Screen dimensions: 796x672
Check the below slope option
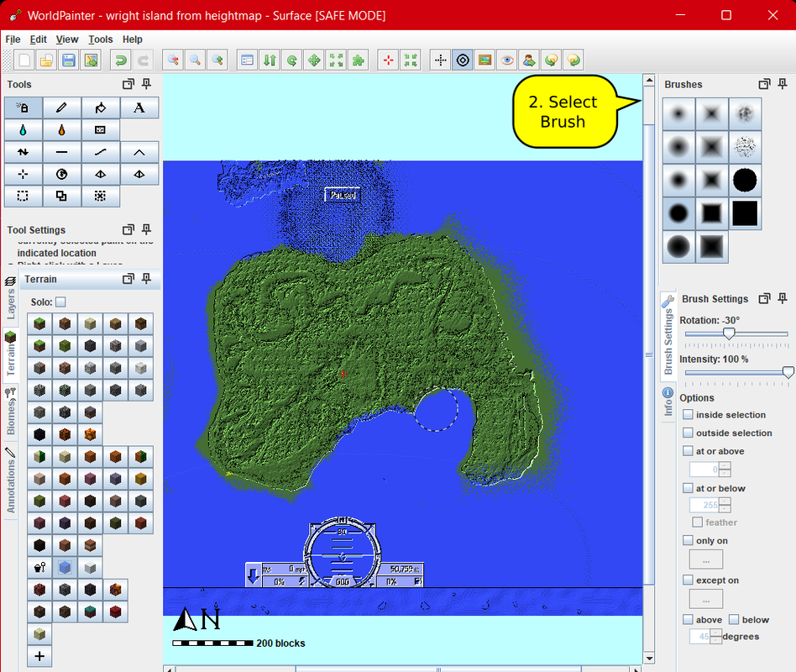(734, 620)
